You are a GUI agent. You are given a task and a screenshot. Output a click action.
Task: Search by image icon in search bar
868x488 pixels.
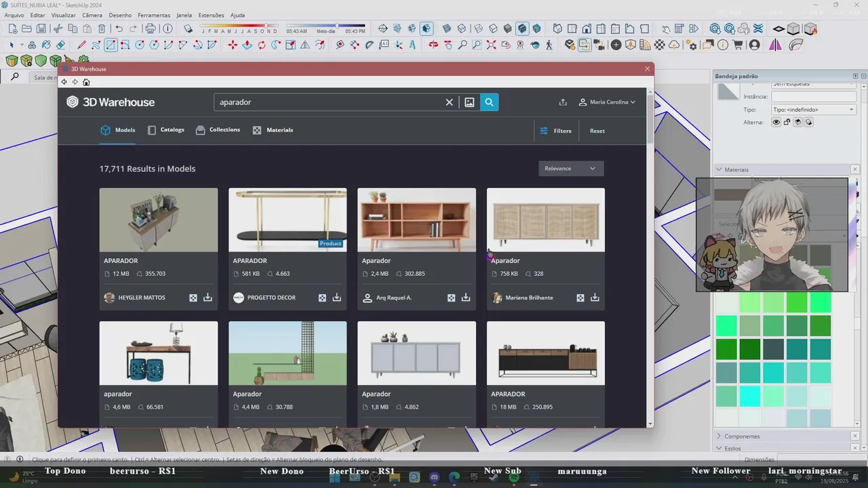pyautogui.click(x=469, y=102)
